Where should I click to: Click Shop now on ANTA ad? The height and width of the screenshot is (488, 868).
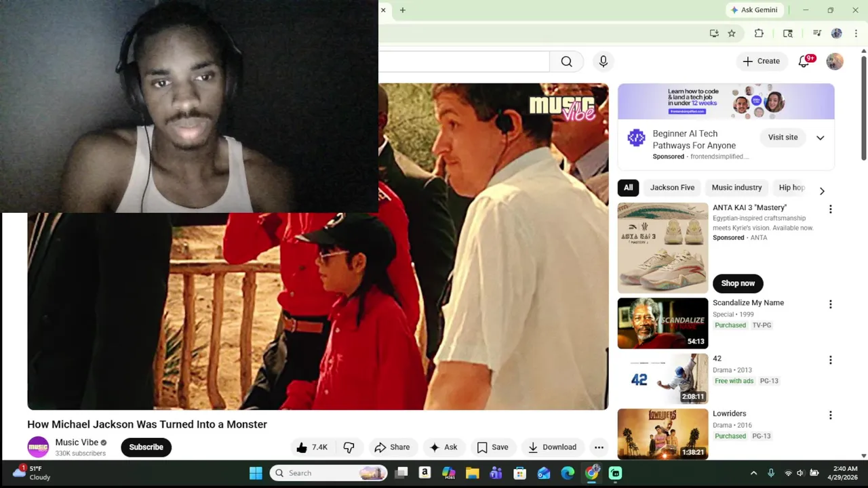tap(738, 283)
